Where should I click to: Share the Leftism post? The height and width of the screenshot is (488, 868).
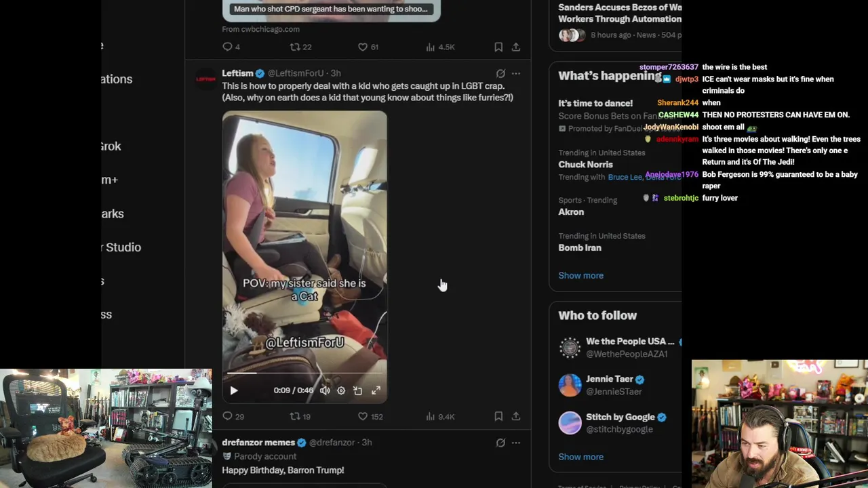tap(516, 416)
